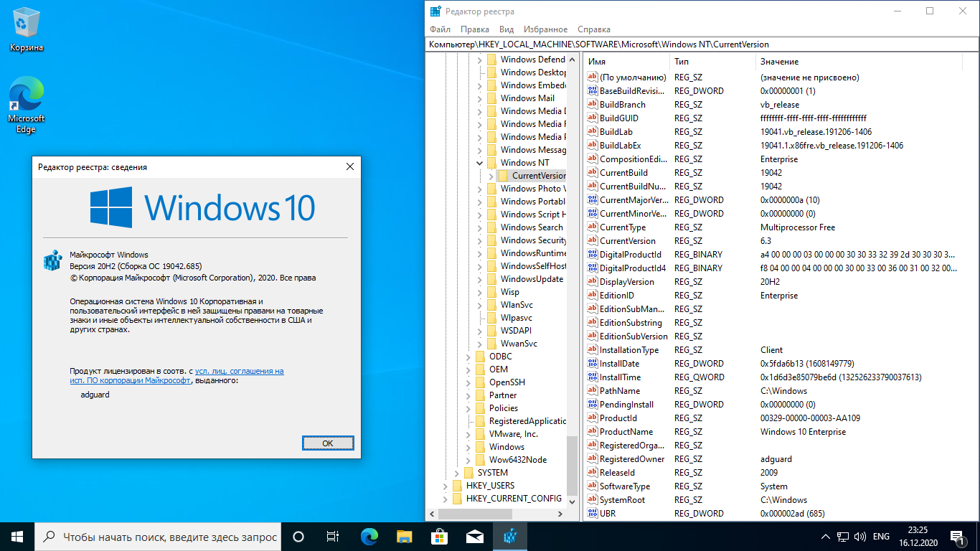
Task: Open the Избранное menu
Action: point(546,29)
